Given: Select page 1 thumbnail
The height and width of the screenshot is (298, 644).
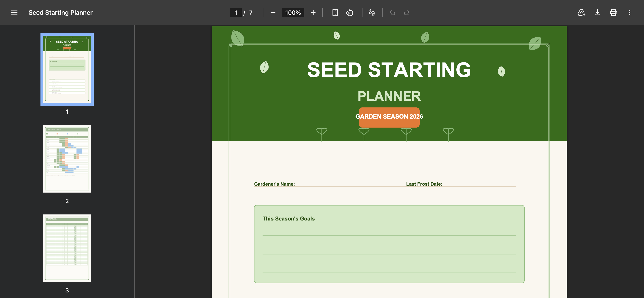Looking at the screenshot, I should coord(67,69).
